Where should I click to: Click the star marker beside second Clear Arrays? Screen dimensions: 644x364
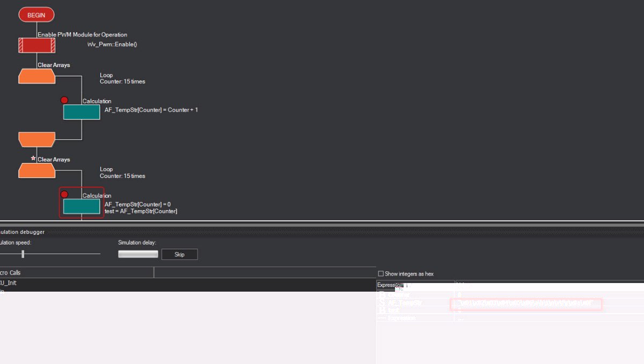33,159
